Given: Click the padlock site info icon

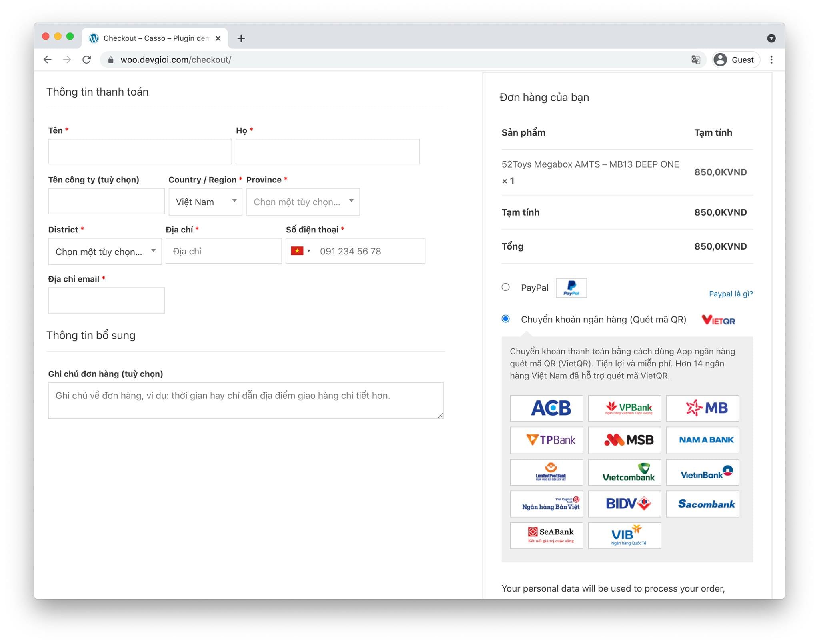Looking at the screenshot, I should pos(111,60).
